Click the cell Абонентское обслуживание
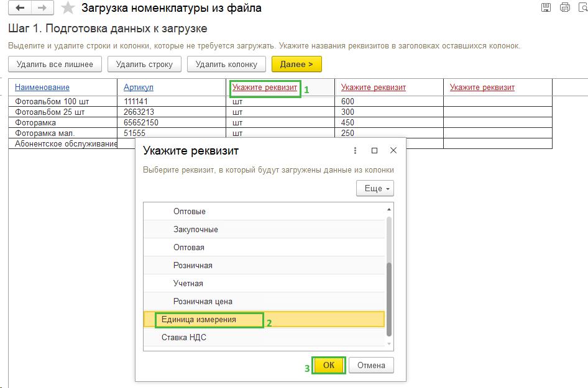This screenshot has width=588, height=388. [63, 143]
